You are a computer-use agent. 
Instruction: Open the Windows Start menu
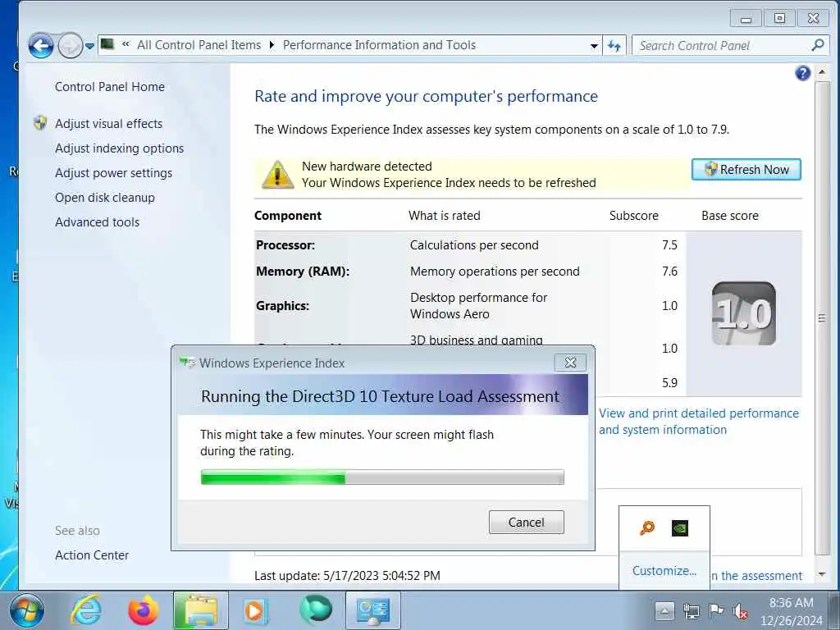[26, 610]
